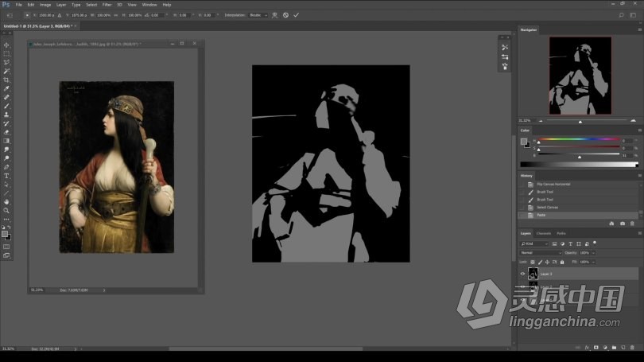Viewport: 644px width, 362px height.
Task: Open the File menu
Action: tap(19, 5)
